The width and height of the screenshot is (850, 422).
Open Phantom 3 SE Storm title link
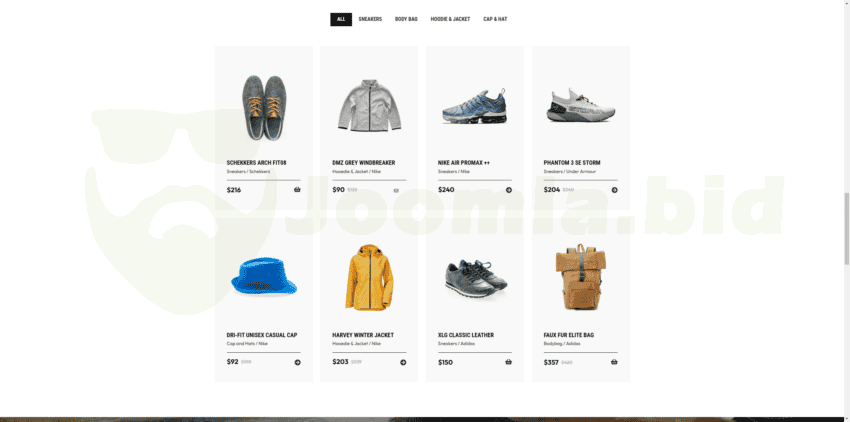click(x=572, y=163)
